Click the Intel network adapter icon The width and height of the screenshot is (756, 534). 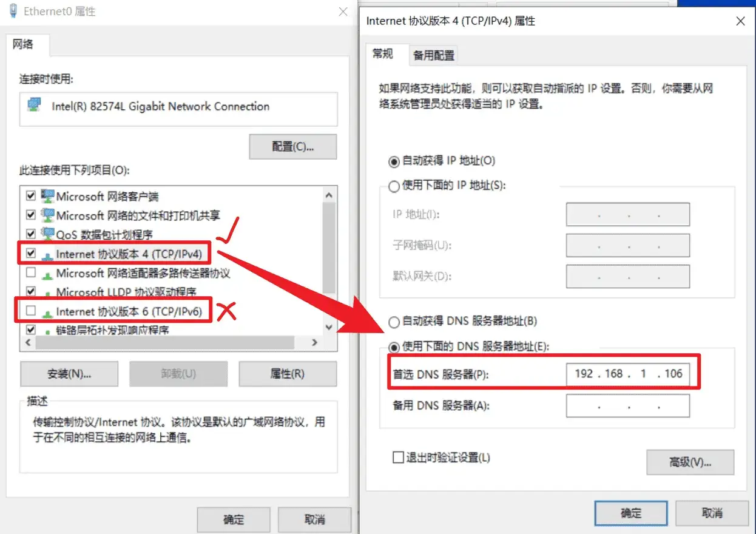pyautogui.click(x=35, y=106)
